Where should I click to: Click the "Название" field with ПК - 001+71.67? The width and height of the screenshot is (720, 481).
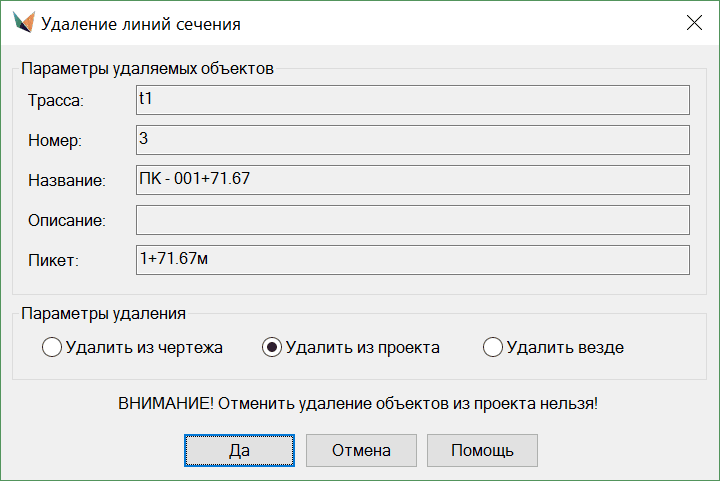[412, 180]
